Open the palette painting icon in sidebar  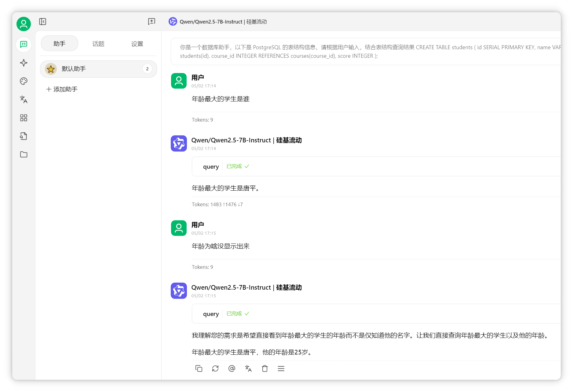[24, 81]
